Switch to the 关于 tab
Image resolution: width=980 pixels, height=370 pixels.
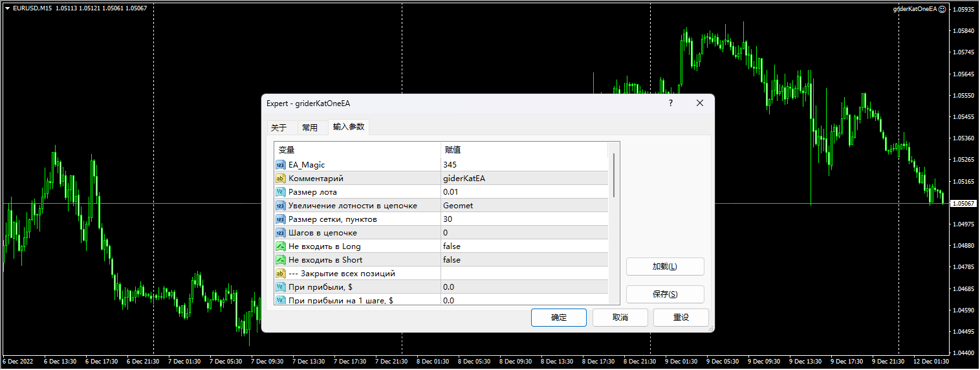click(x=278, y=127)
